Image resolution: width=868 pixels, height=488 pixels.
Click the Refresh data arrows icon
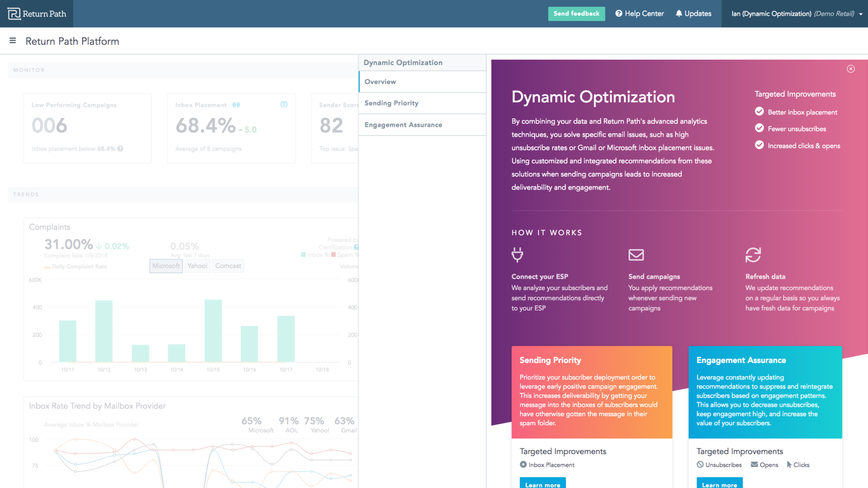[753, 255]
